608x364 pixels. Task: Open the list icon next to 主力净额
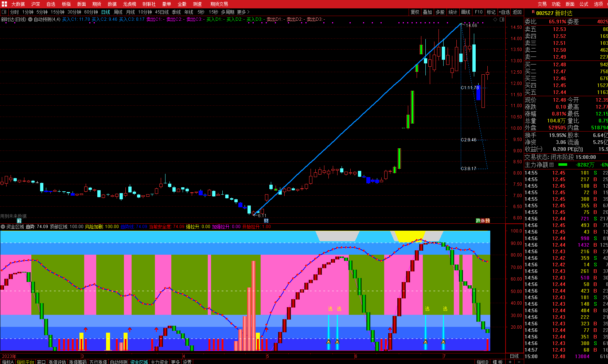(552, 165)
